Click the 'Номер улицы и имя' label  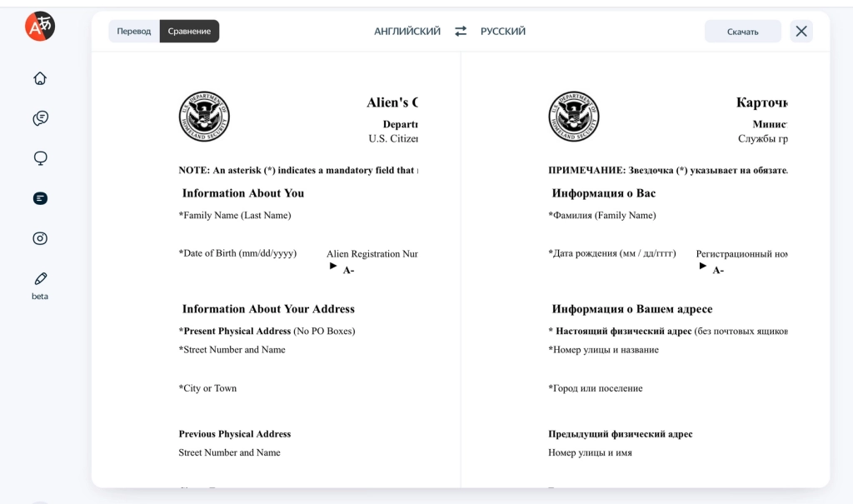(x=591, y=452)
